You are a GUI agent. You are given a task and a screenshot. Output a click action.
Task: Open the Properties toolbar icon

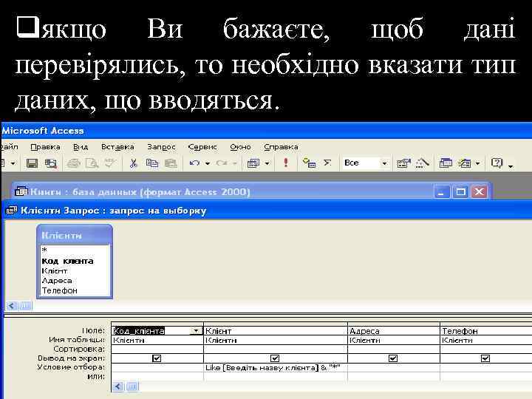coord(403,163)
